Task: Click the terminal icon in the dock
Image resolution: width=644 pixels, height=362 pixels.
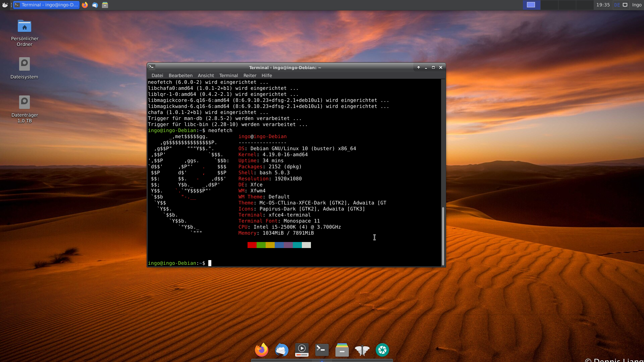Action: 322,350
